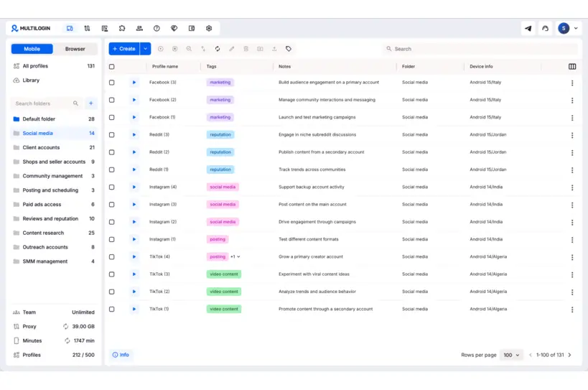This screenshot has height=390, width=588.
Task: Launch the Reddit (3) profile with play button
Action: click(134, 135)
